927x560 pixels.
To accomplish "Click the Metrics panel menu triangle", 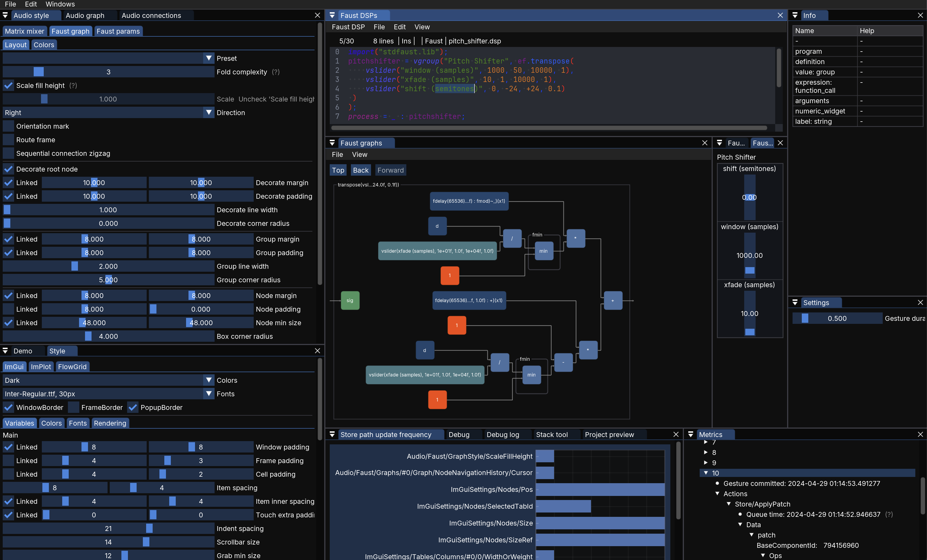I will pyautogui.click(x=690, y=434).
